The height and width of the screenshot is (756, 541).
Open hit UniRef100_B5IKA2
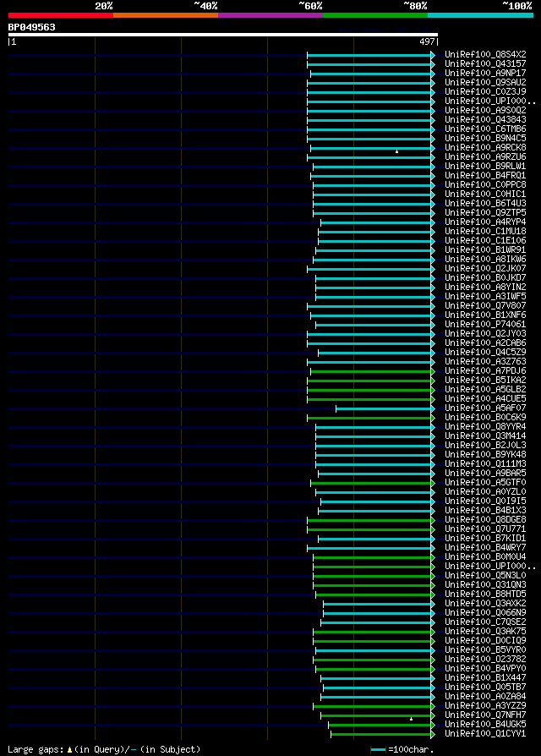pyautogui.click(x=485, y=381)
